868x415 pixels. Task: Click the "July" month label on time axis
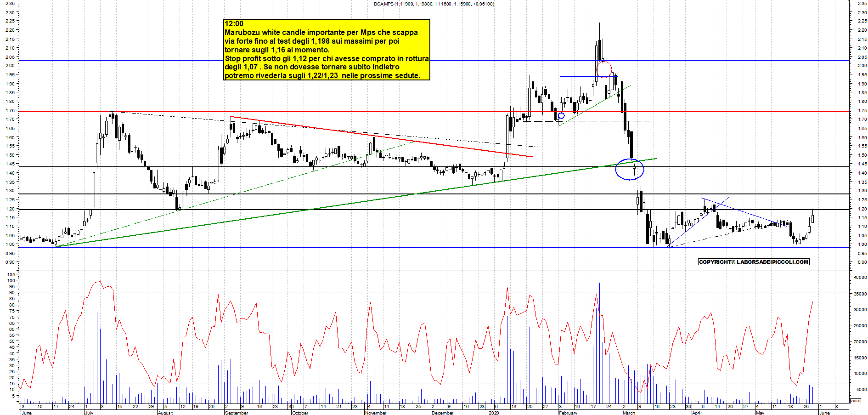point(89,413)
